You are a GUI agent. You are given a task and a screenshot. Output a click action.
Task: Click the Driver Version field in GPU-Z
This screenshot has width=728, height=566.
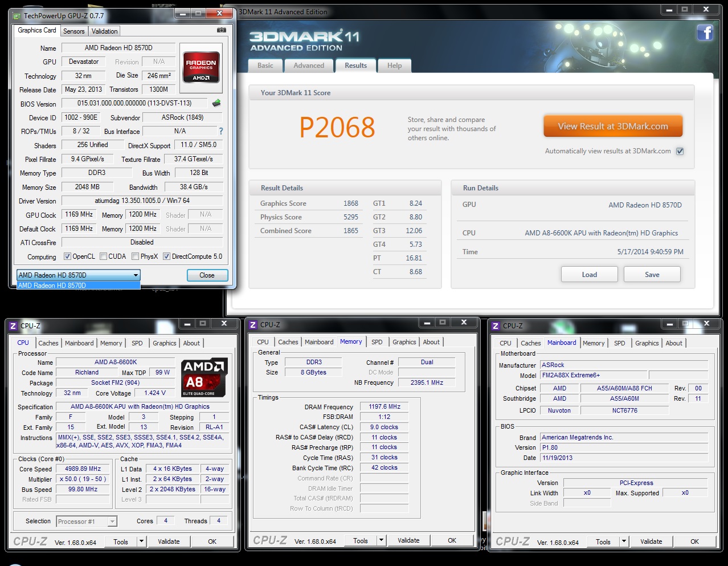tap(142, 201)
